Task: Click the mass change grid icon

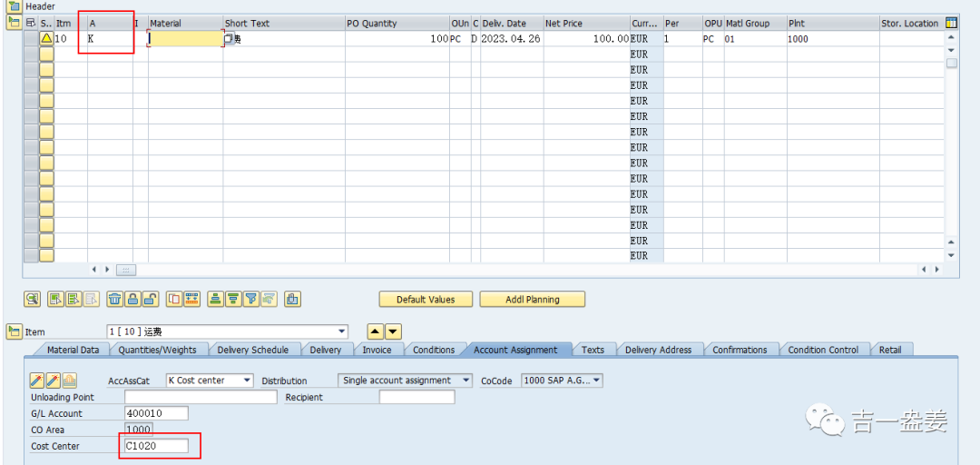Action: click(191, 299)
